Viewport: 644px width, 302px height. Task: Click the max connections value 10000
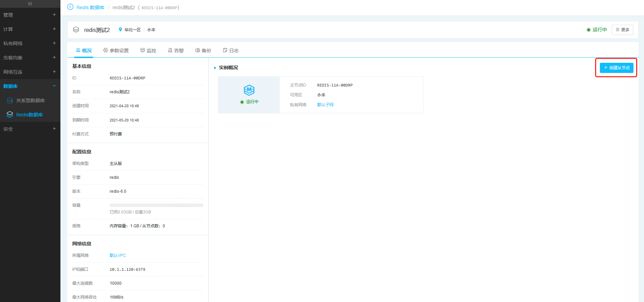[x=115, y=283]
